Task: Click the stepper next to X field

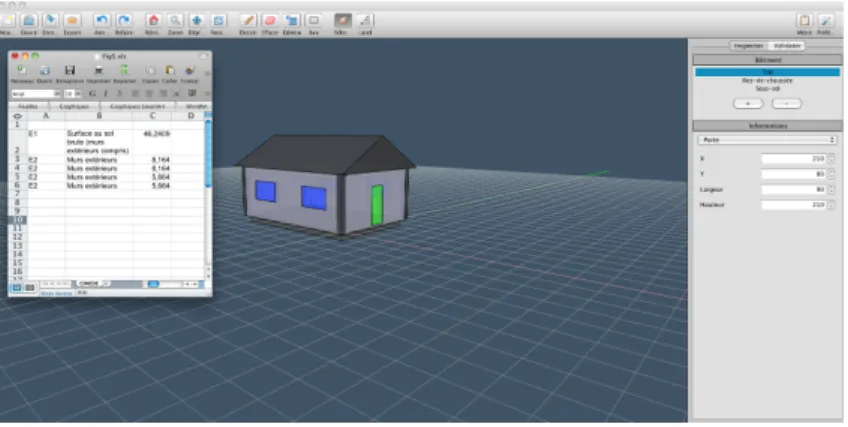Action: point(831,159)
